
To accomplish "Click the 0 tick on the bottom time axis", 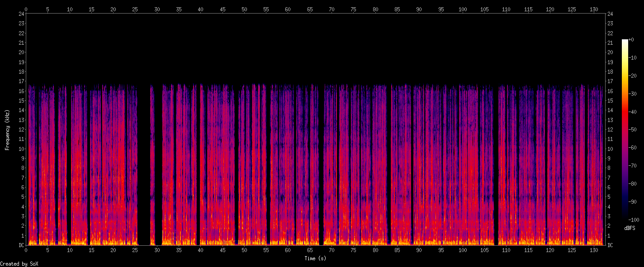I will pyautogui.click(x=26, y=250).
